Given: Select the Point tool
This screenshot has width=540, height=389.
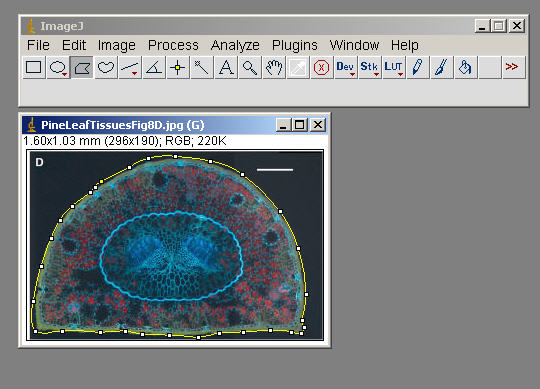Looking at the screenshot, I should [178, 67].
